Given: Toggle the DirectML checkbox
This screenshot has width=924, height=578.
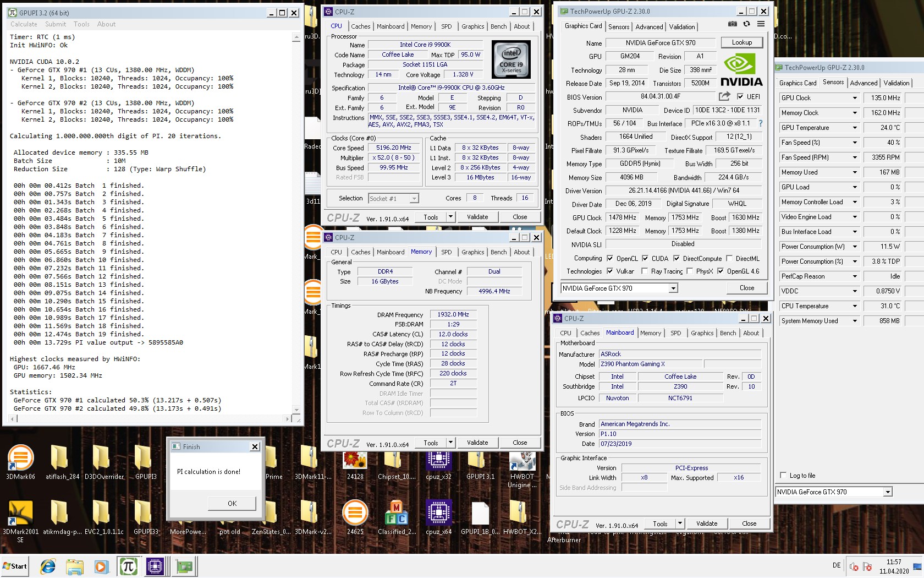Looking at the screenshot, I should coord(729,258).
